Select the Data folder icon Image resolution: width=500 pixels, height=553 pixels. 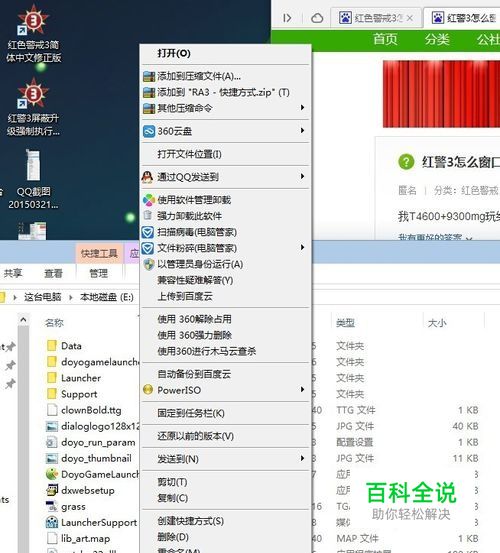coord(52,346)
